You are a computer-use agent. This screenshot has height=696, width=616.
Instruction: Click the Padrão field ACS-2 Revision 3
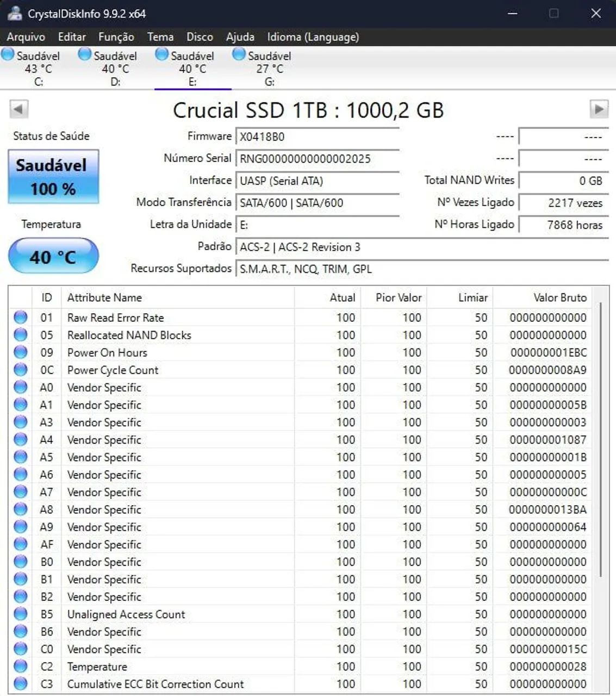pos(422,247)
